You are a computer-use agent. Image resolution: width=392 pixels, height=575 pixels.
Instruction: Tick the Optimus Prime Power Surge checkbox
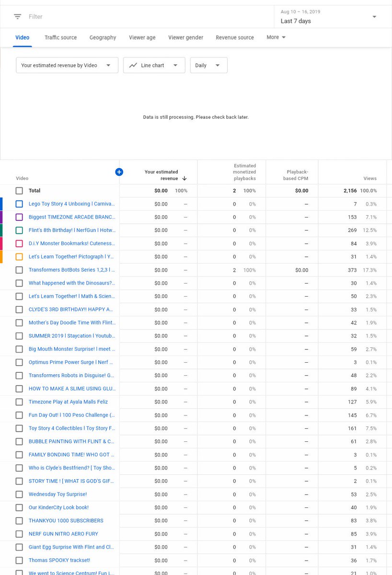[19, 362]
